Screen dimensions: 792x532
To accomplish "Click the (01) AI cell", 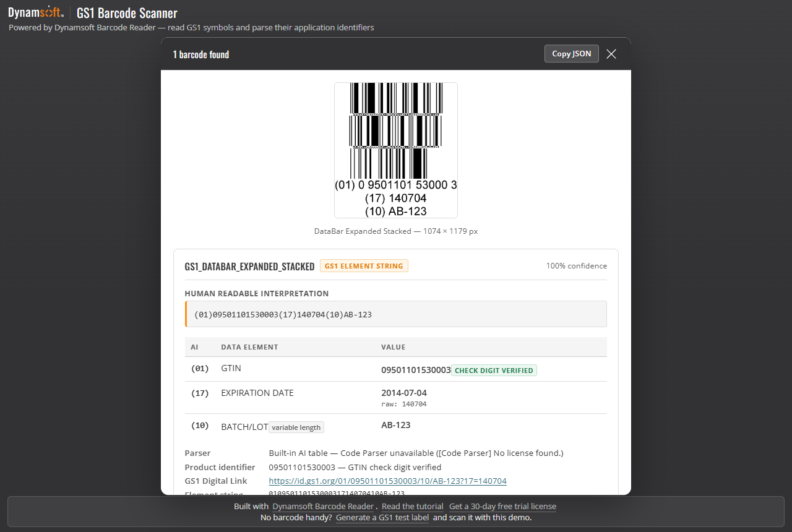I will tap(200, 368).
